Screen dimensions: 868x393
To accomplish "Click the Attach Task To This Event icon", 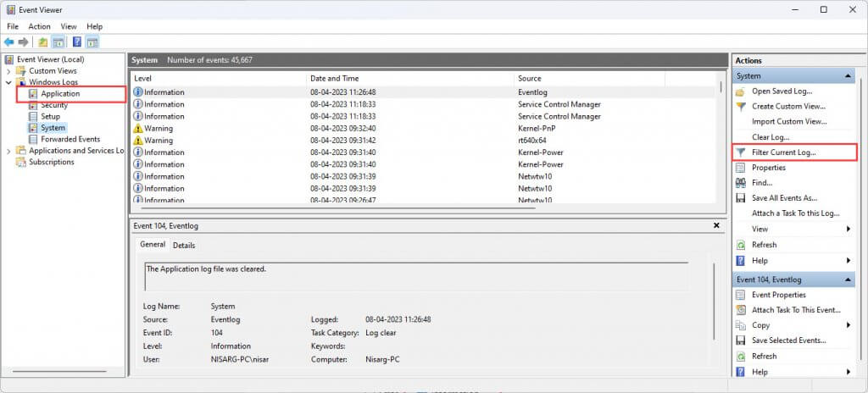I will pos(741,310).
